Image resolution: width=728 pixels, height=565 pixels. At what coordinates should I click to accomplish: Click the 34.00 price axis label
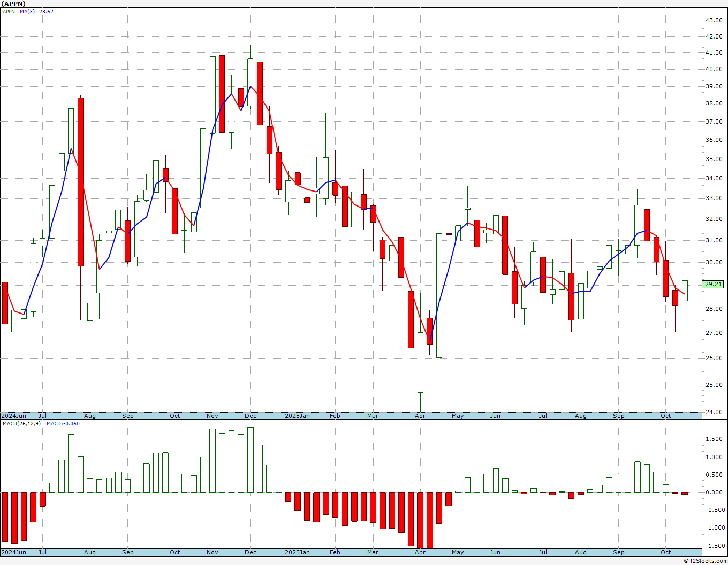coord(714,178)
